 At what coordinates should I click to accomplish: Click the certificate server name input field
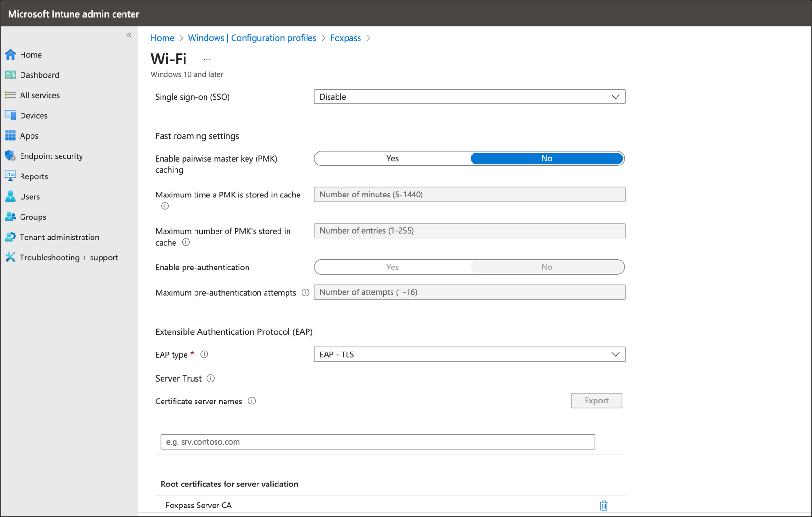377,442
